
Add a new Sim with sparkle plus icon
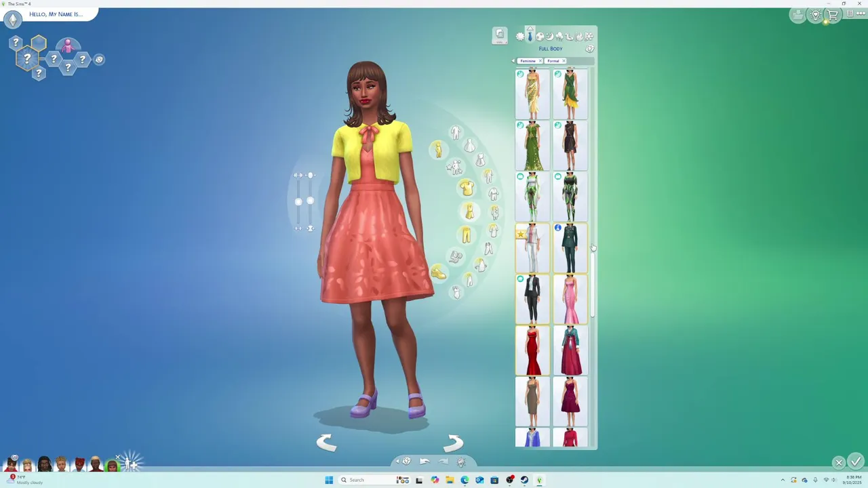(x=131, y=462)
